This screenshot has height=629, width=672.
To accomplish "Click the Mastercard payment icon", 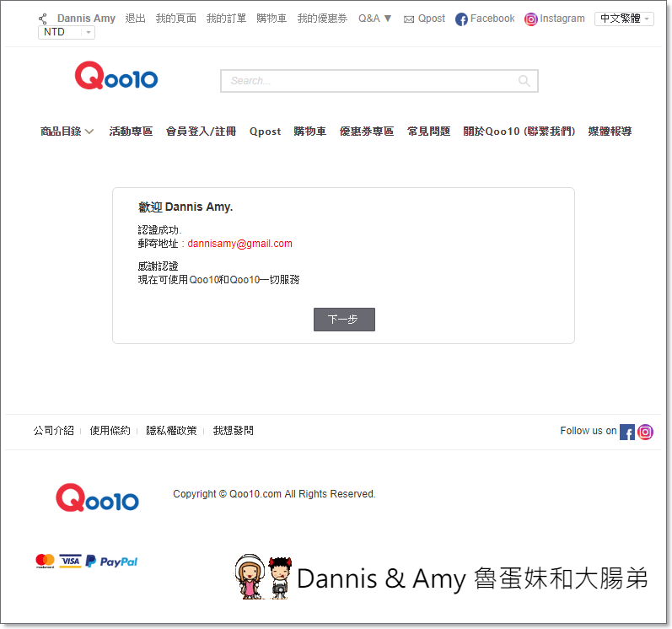I will 45,561.
